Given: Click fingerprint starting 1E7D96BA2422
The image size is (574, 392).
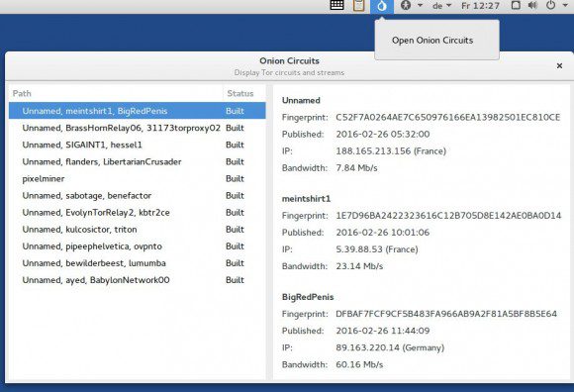Looking at the screenshot, I should 448,216.
